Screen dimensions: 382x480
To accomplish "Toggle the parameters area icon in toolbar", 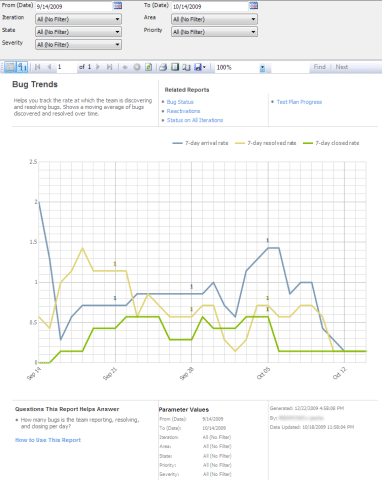I will pos(10,67).
